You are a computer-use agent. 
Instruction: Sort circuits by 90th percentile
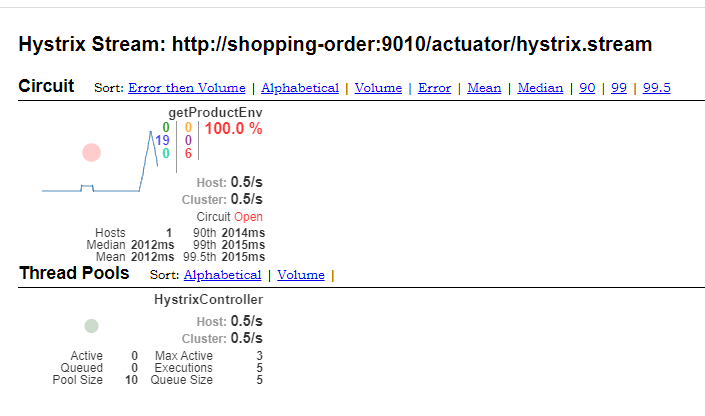click(587, 88)
